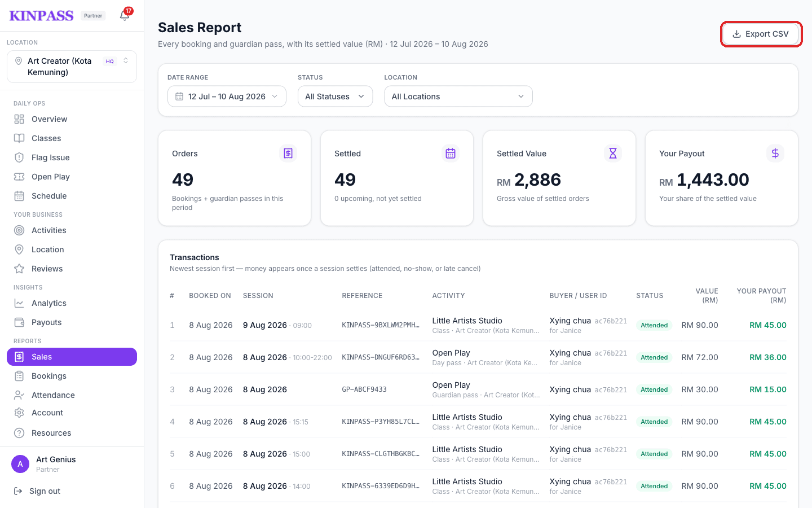Viewport: 812px width, 508px height.
Task: Select the Sales report item
Action: point(72,357)
